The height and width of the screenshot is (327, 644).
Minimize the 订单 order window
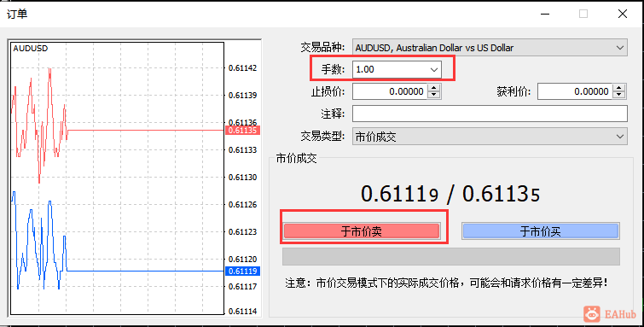[545, 14]
